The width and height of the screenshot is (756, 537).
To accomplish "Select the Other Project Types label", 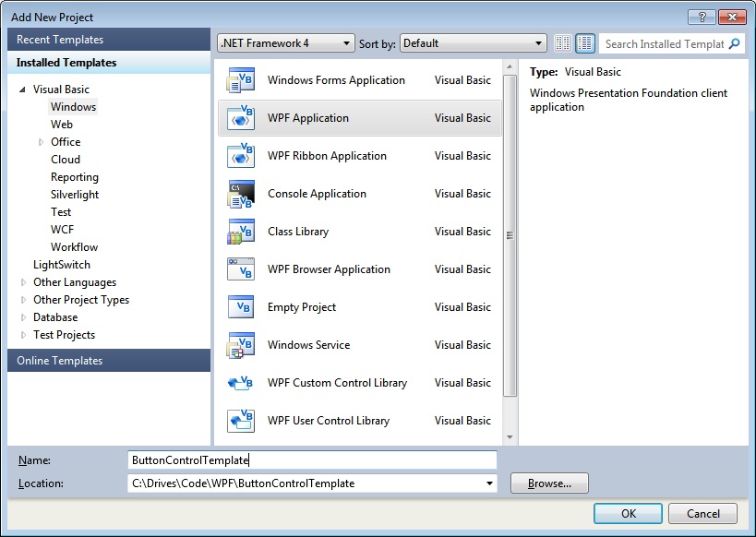I will point(81,300).
